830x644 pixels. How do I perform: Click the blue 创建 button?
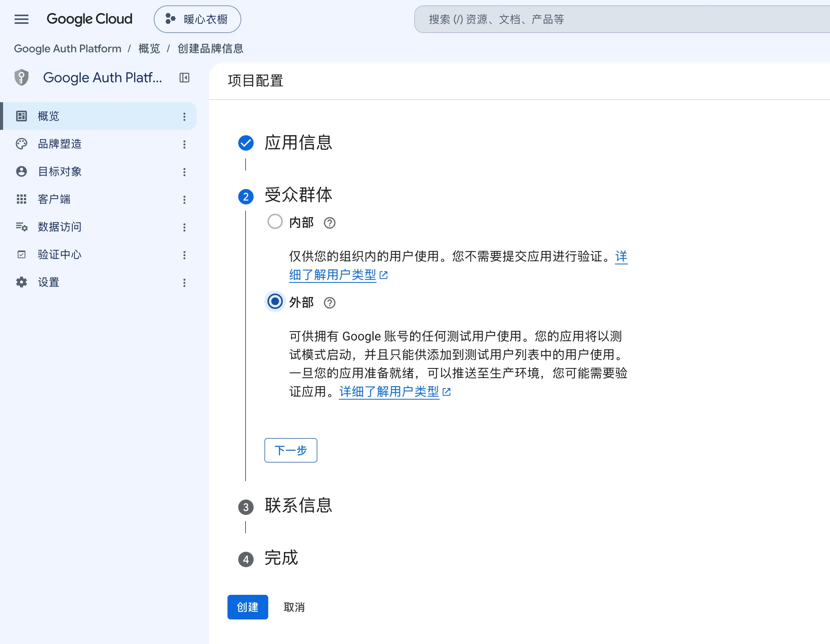(x=248, y=607)
